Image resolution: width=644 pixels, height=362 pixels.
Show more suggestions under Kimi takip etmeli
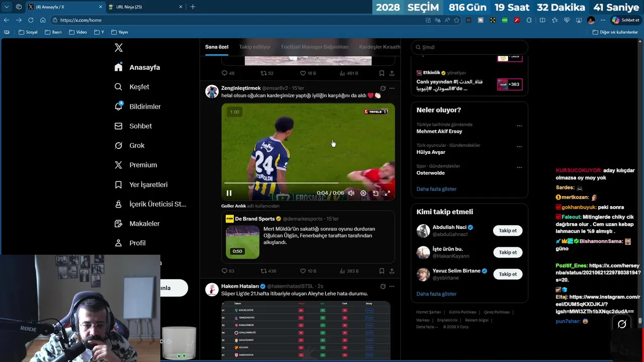pos(436,294)
